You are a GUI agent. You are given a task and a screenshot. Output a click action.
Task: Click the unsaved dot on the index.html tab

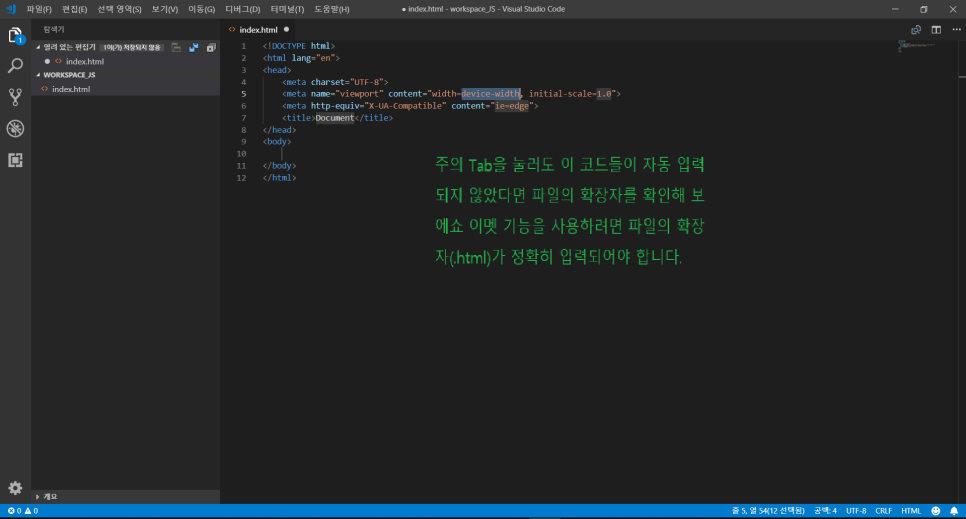click(286, 30)
